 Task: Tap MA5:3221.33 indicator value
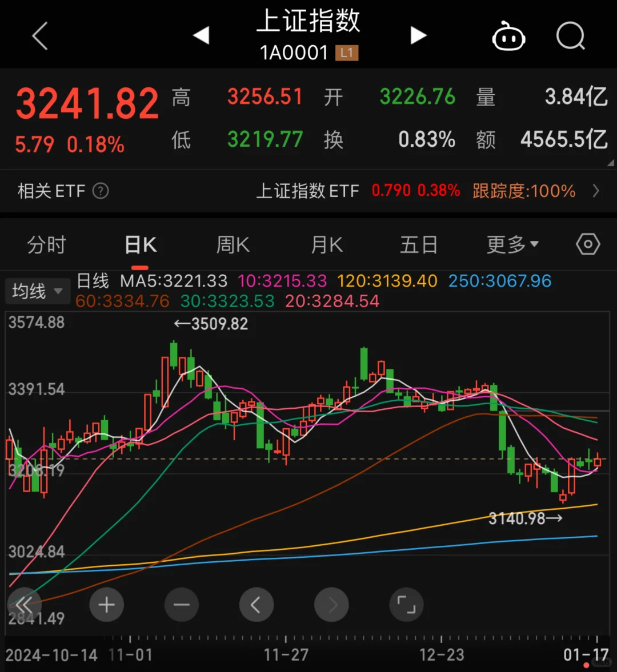click(x=174, y=281)
